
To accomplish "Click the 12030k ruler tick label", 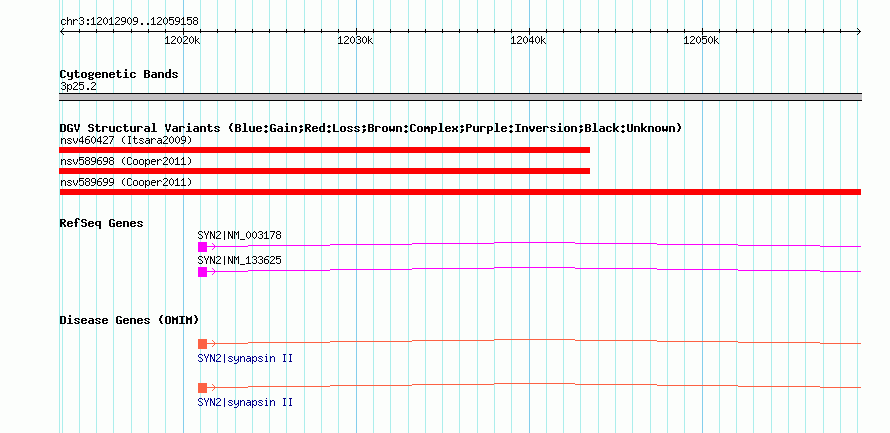I will (355, 40).
